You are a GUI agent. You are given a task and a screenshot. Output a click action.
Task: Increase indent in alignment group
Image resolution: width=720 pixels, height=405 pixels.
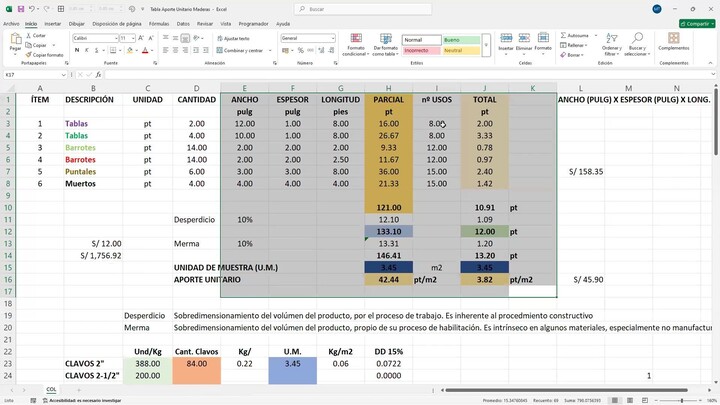pyautogui.click(x=206, y=50)
